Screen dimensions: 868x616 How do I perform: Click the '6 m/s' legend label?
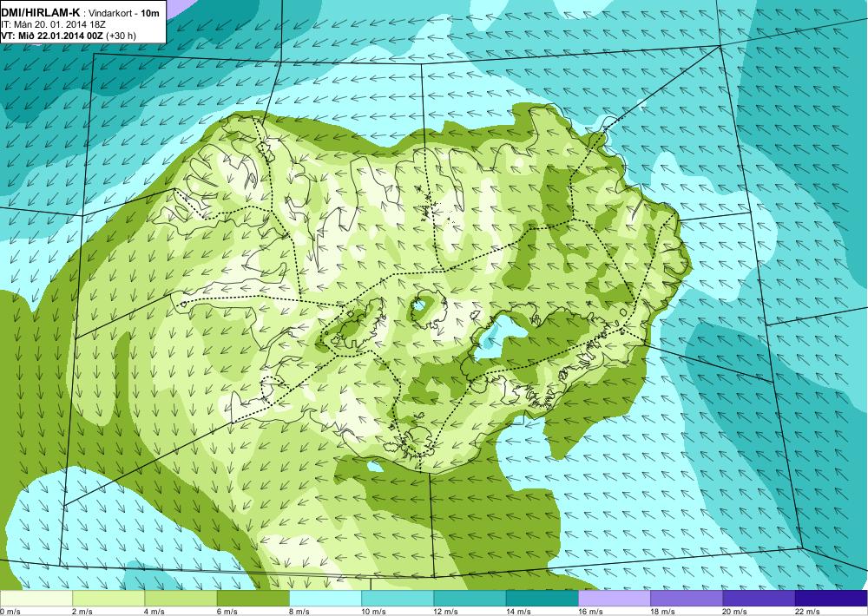click(227, 611)
